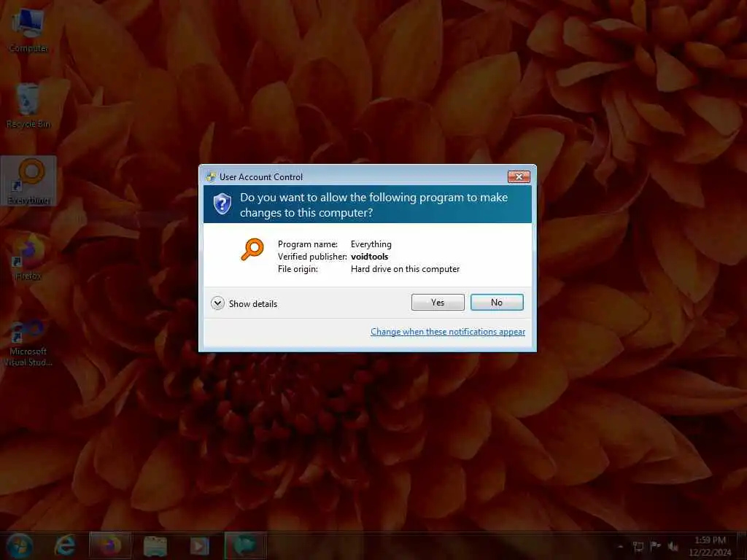Click the UAC question 'Do you want to allow' text
Image resolution: width=747 pixels, height=560 pixels.
373,205
